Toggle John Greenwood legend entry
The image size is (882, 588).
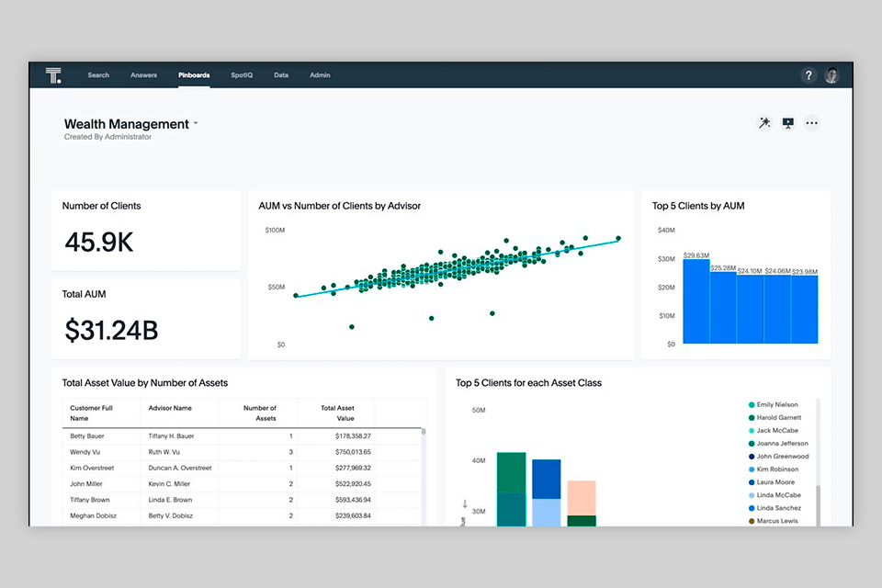[x=778, y=457]
